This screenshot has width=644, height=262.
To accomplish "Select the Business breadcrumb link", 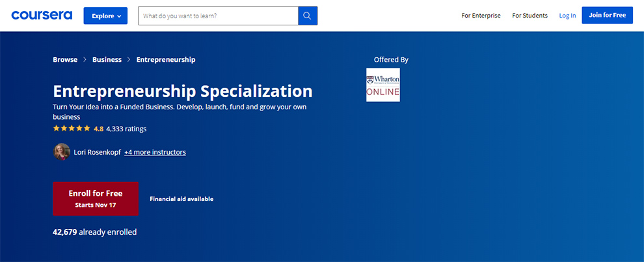I will pyautogui.click(x=107, y=60).
